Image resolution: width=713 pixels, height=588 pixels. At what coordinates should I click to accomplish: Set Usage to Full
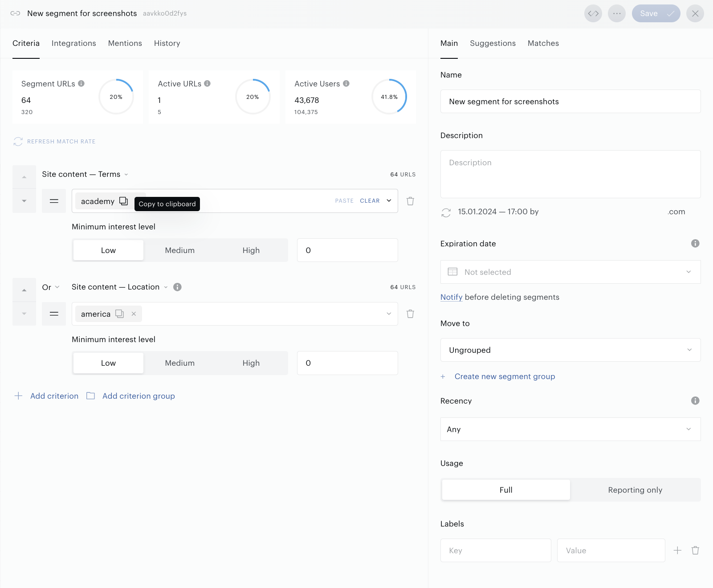(506, 490)
